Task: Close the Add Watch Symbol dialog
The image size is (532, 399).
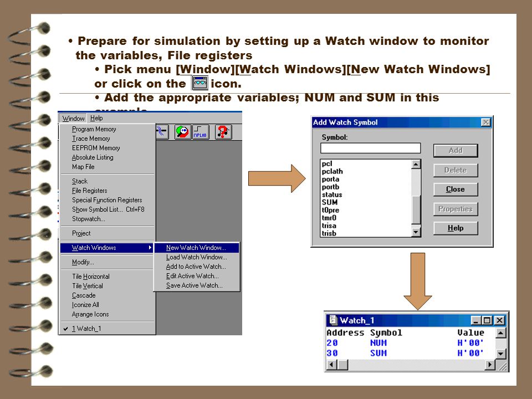Action: click(486, 122)
